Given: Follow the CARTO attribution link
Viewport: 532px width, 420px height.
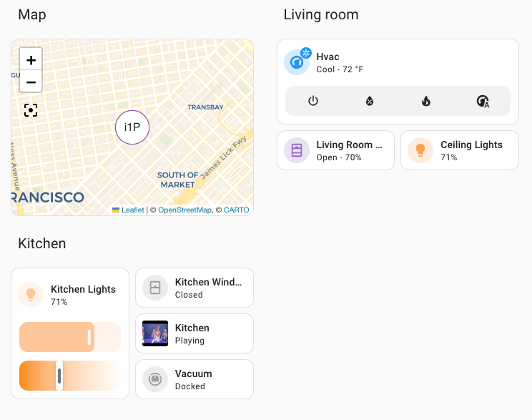Looking at the screenshot, I should [x=236, y=210].
